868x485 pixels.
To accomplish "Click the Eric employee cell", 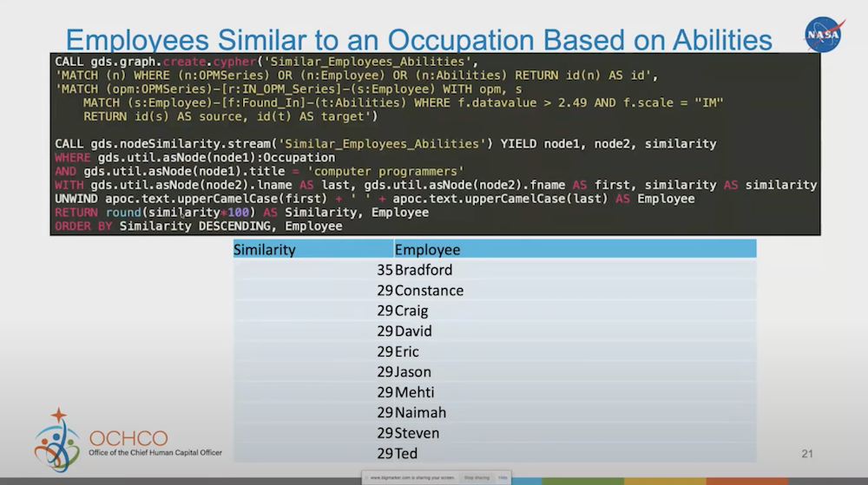I will click(x=575, y=351).
